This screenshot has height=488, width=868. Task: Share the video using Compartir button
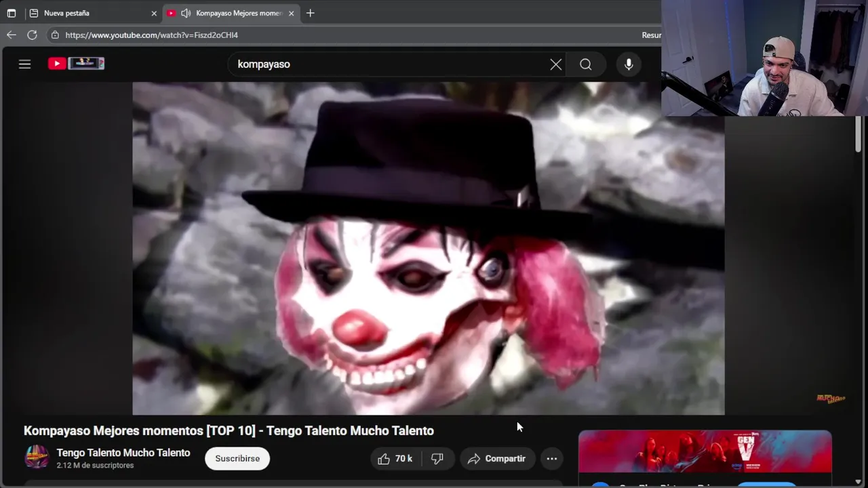coord(497,459)
